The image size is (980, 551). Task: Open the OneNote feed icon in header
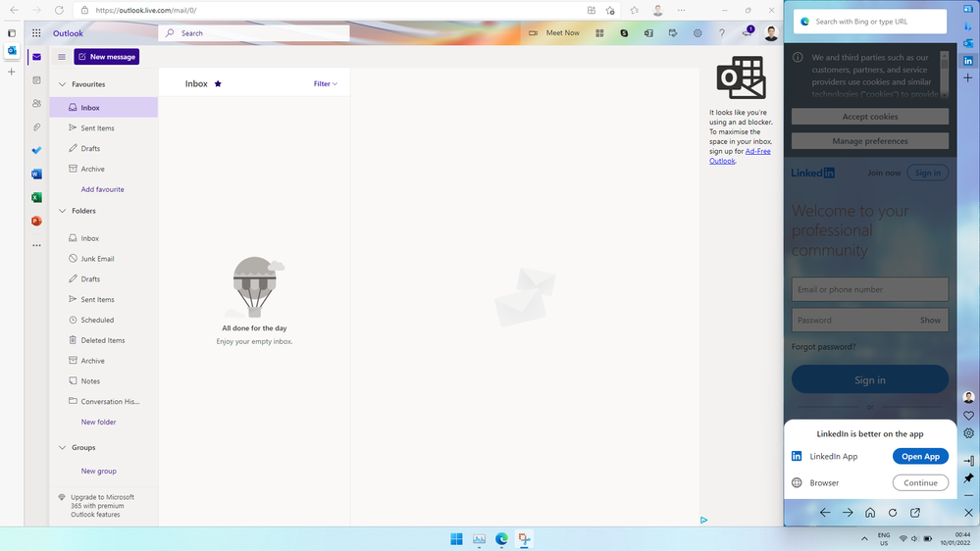pyautogui.click(x=648, y=33)
